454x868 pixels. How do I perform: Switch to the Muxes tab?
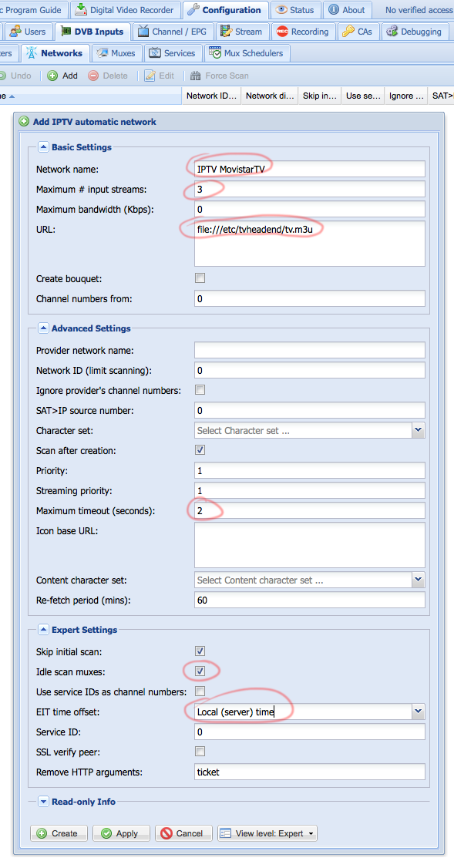click(x=116, y=53)
